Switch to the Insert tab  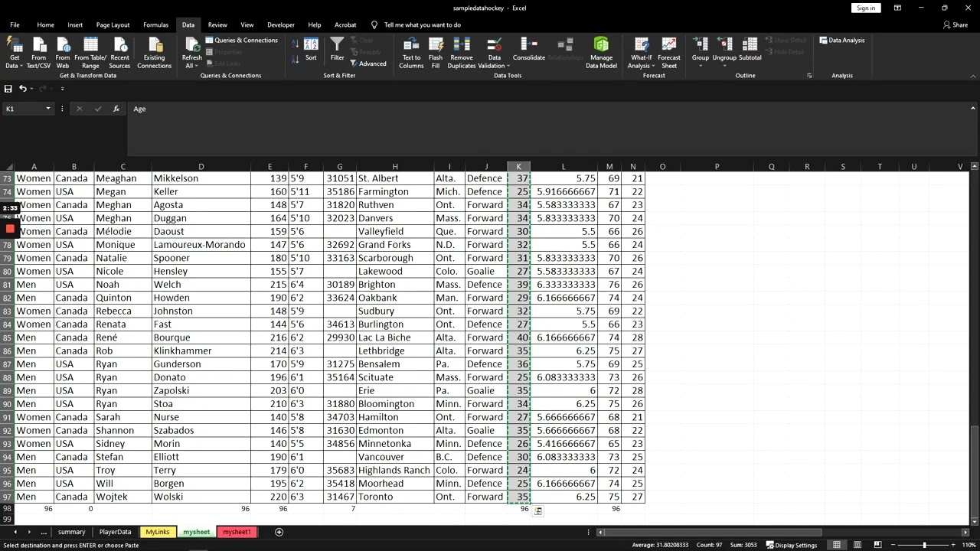click(x=75, y=24)
